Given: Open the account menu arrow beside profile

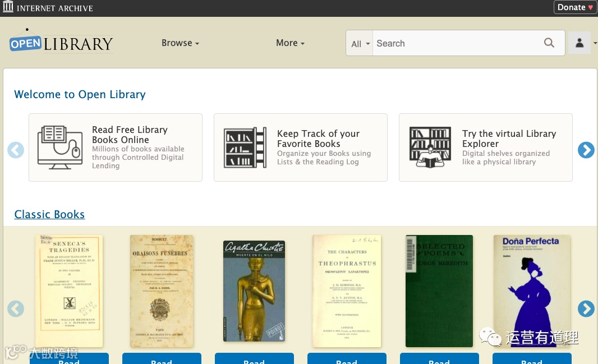Looking at the screenshot, I should (595, 43).
